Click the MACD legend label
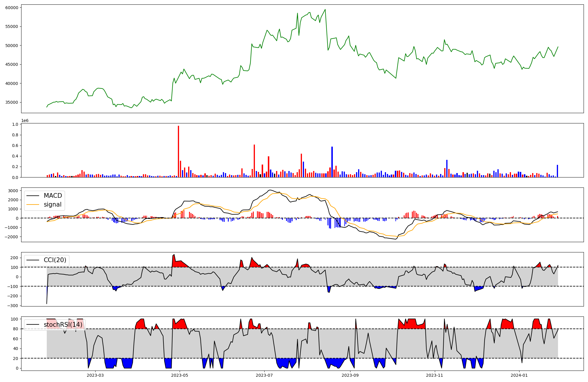This screenshot has height=382, width=588. 53,196
